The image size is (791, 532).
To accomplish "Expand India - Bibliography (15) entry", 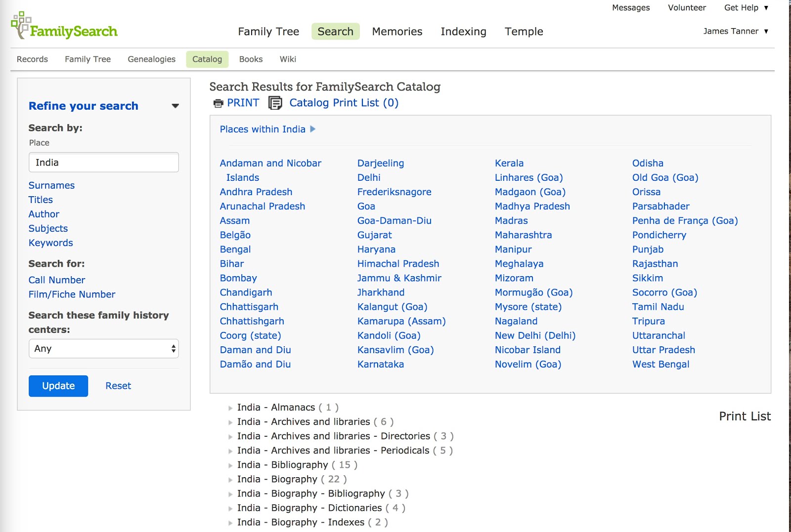I will pos(230,465).
